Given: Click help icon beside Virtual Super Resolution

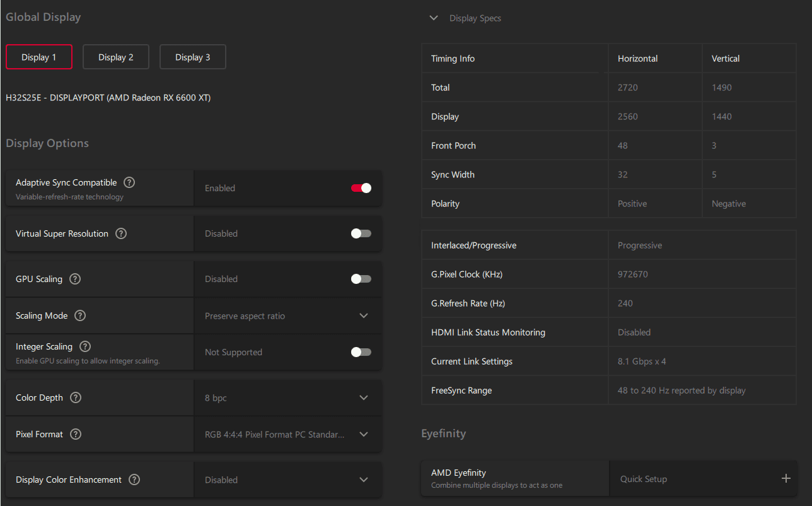Looking at the screenshot, I should click(x=121, y=233).
